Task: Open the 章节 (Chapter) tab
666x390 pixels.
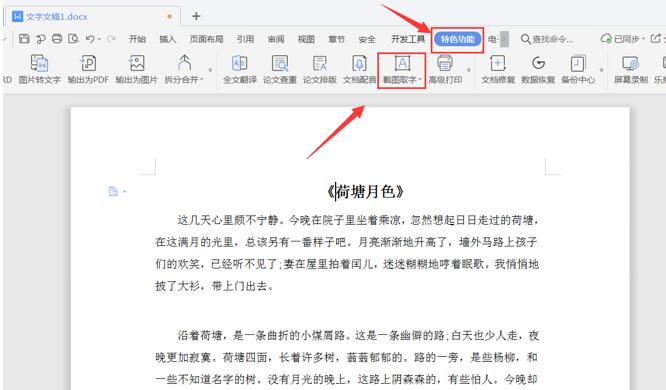Action: point(336,39)
